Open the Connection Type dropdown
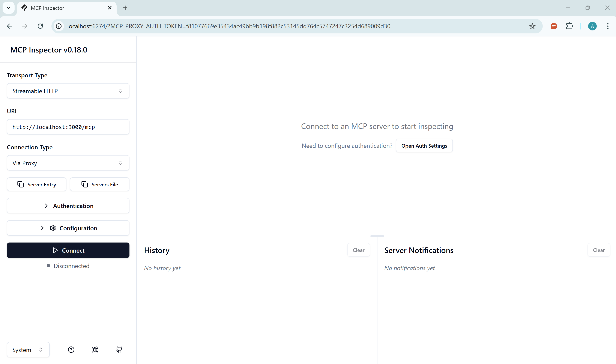 click(68, 163)
